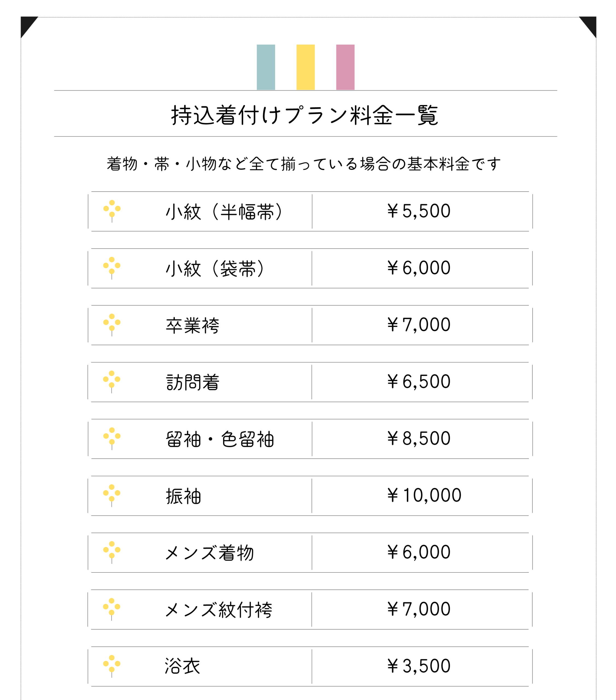Click the yellow color bar at top

tap(305, 67)
